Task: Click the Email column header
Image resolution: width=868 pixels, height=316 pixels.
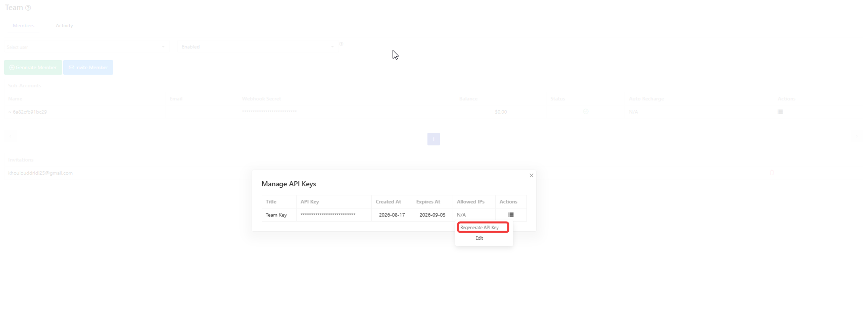Action: (x=176, y=99)
